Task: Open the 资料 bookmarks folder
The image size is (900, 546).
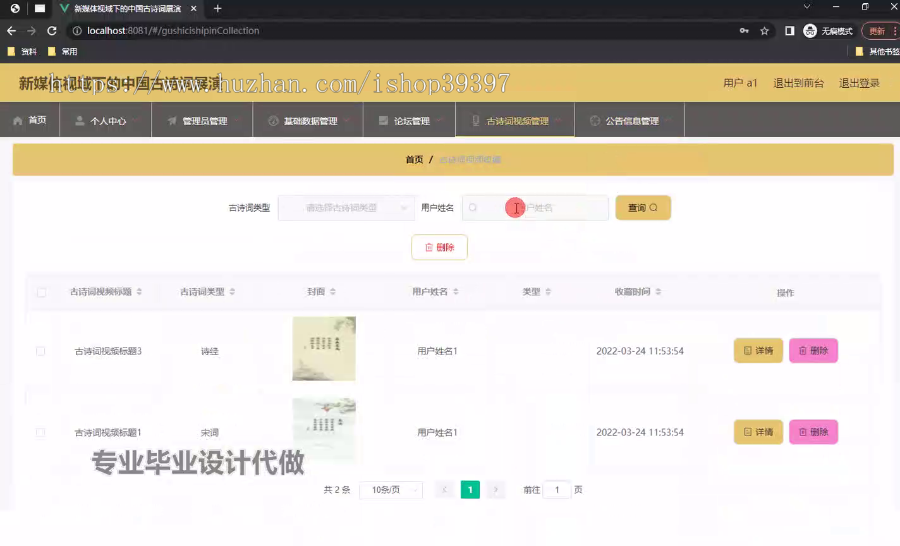Action: click(x=22, y=52)
